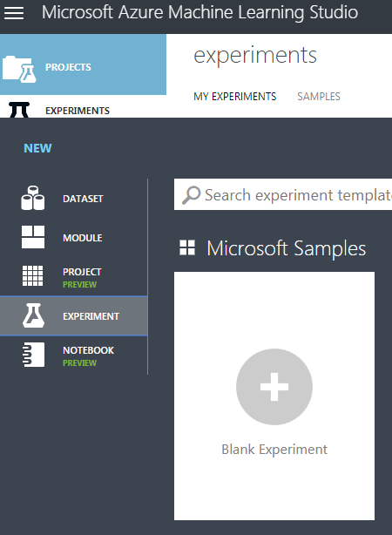The width and height of the screenshot is (392, 535).
Task: Click the Projects folder flask icon
Action: pyautogui.click(x=19, y=69)
